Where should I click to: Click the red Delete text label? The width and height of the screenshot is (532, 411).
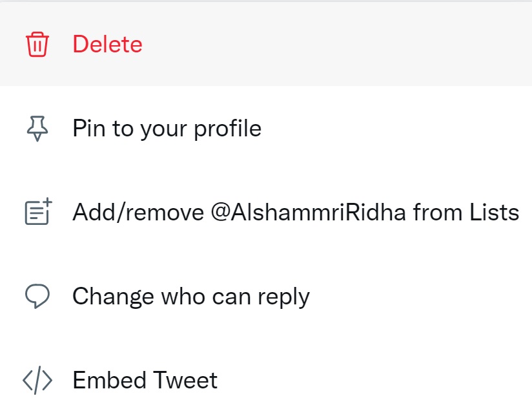pyautogui.click(x=107, y=45)
